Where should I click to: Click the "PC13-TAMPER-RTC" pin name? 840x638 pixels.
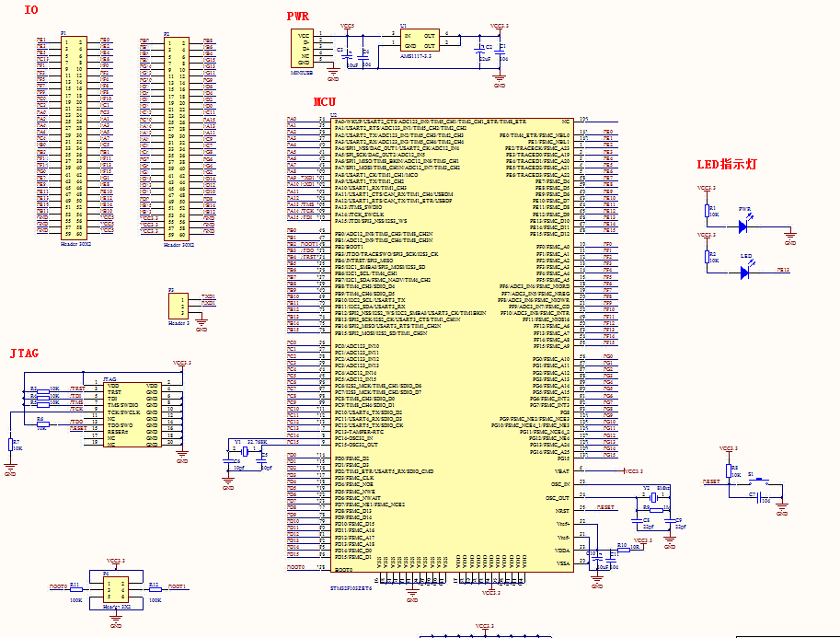(x=359, y=432)
